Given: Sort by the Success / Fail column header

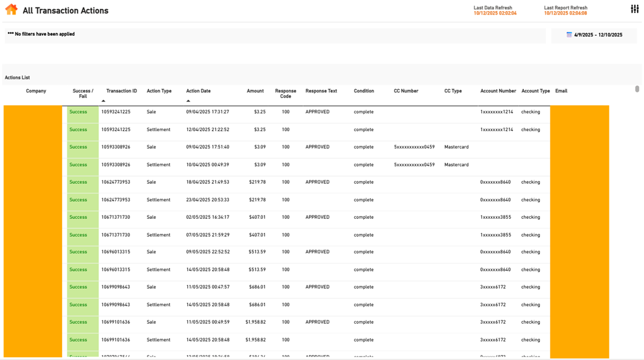Looking at the screenshot, I should tap(83, 94).
